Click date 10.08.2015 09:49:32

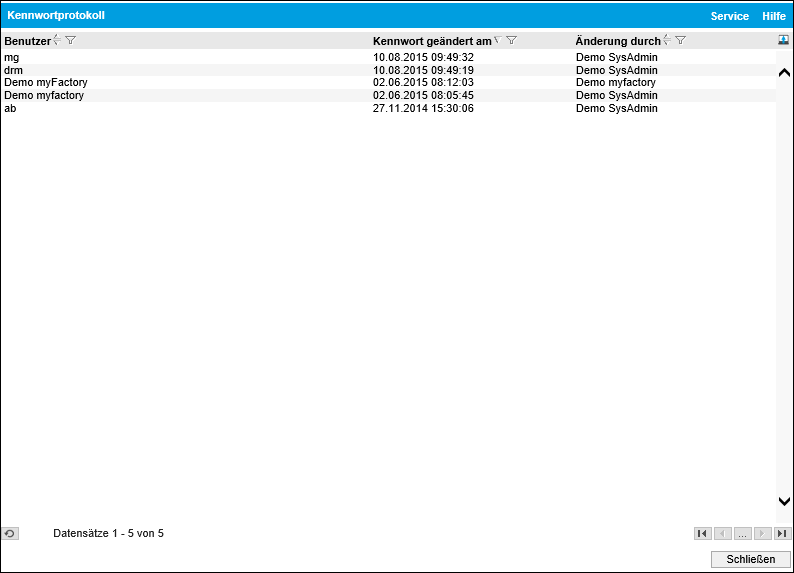(x=423, y=57)
